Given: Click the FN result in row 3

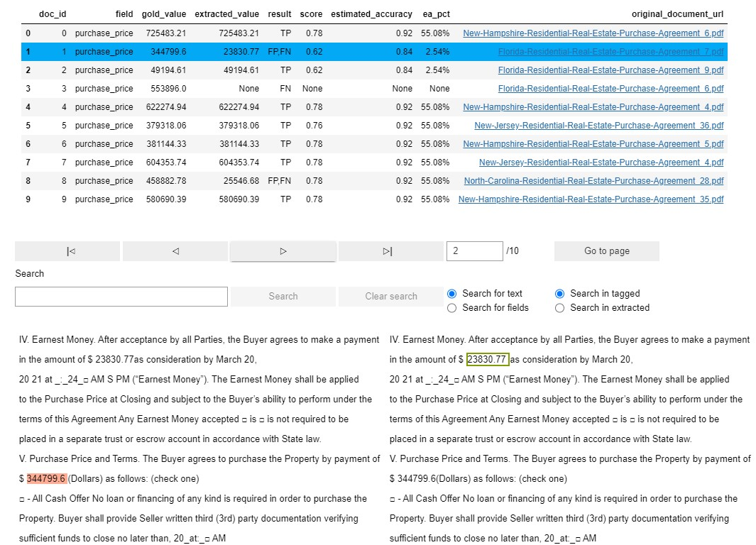Looking at the screenshot, I should (x=285, y=89).
